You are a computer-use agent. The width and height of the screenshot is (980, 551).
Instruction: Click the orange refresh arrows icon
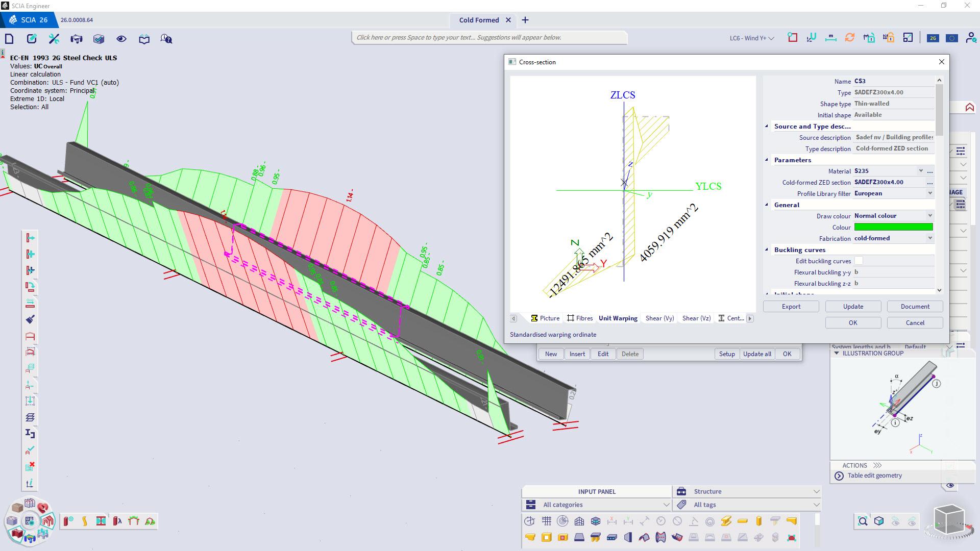850,38
